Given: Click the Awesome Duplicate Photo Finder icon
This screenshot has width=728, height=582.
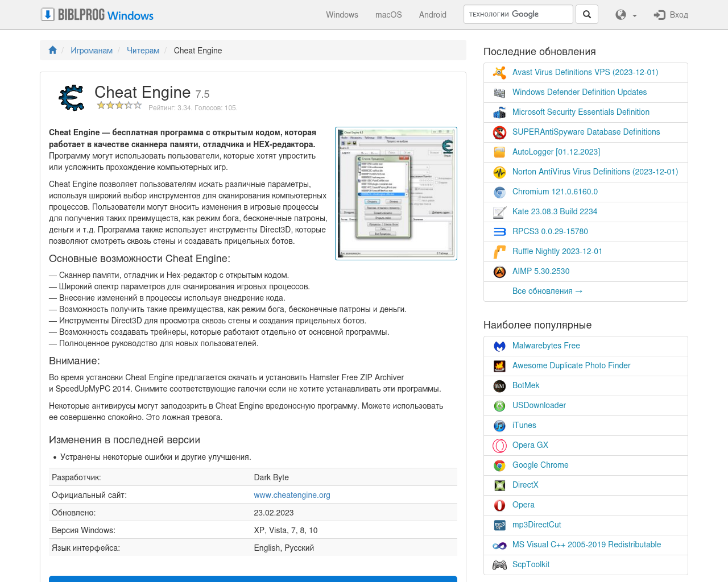Looking at the screenshot, I should [x=499, y=366].
